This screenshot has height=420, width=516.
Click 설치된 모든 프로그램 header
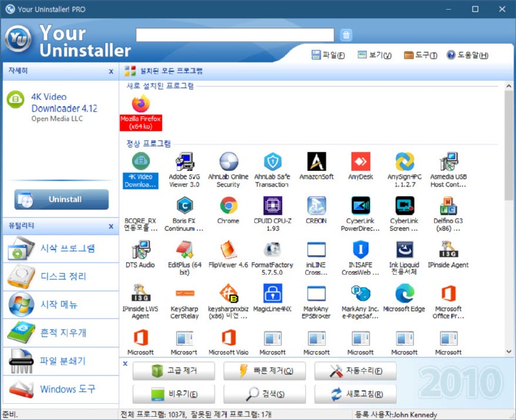[x=172, y=71]
